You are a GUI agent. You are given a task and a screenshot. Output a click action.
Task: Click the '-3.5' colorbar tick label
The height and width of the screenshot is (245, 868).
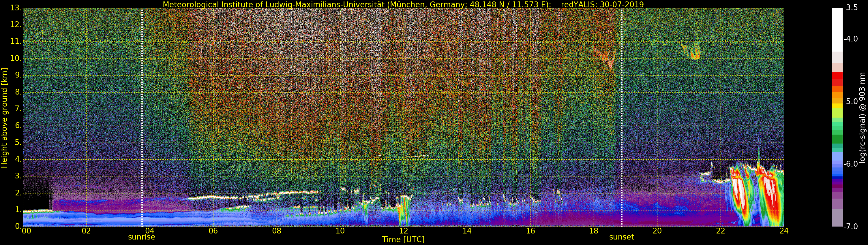[x=850, y=8]
